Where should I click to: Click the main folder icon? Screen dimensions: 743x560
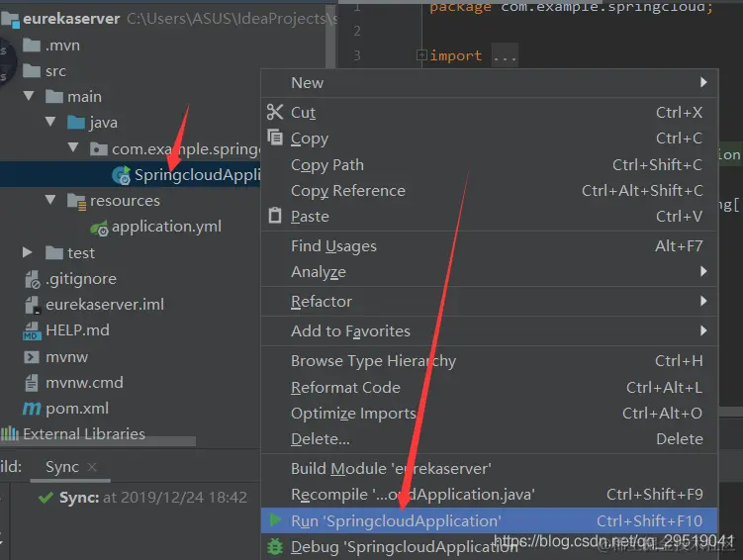click(54, 97)
